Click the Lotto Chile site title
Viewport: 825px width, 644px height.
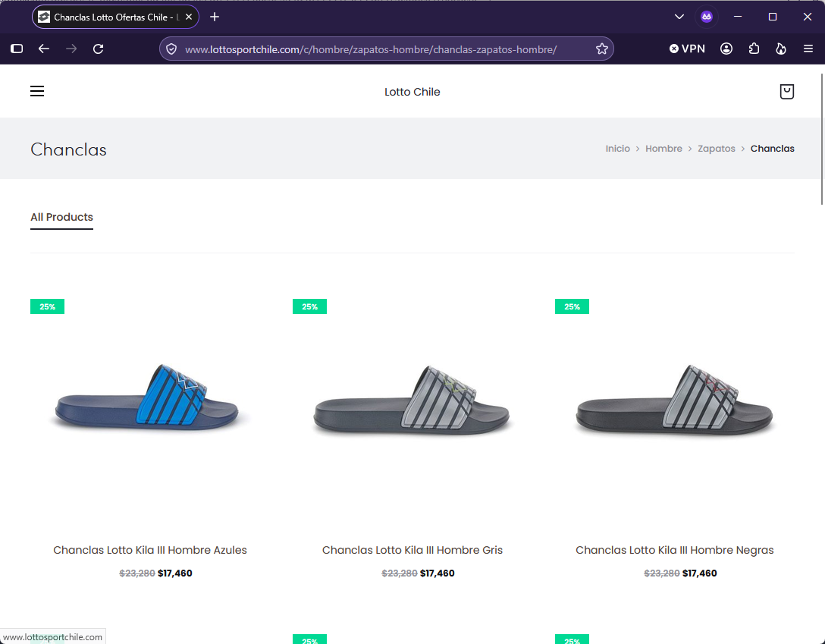coord(412,92)
